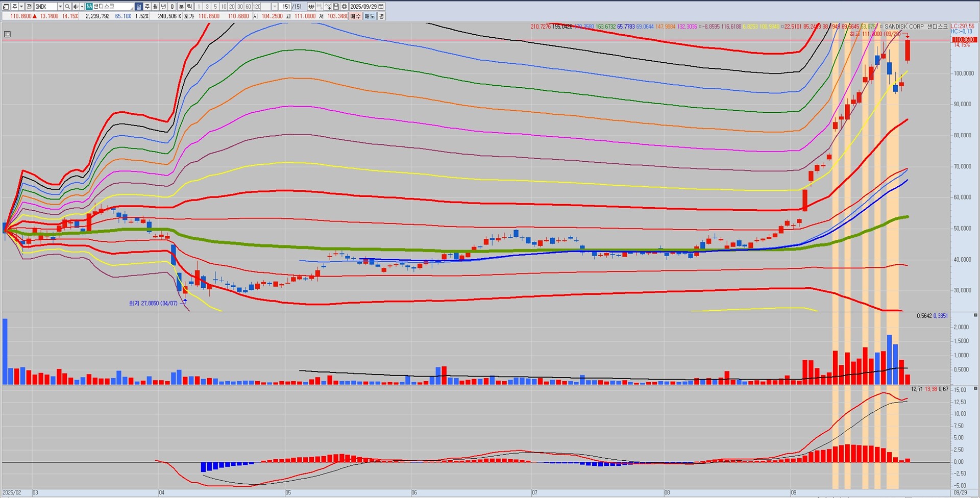Click the 110.8600 current price value
The image size is (980, 498).
(x=21, y=16)
